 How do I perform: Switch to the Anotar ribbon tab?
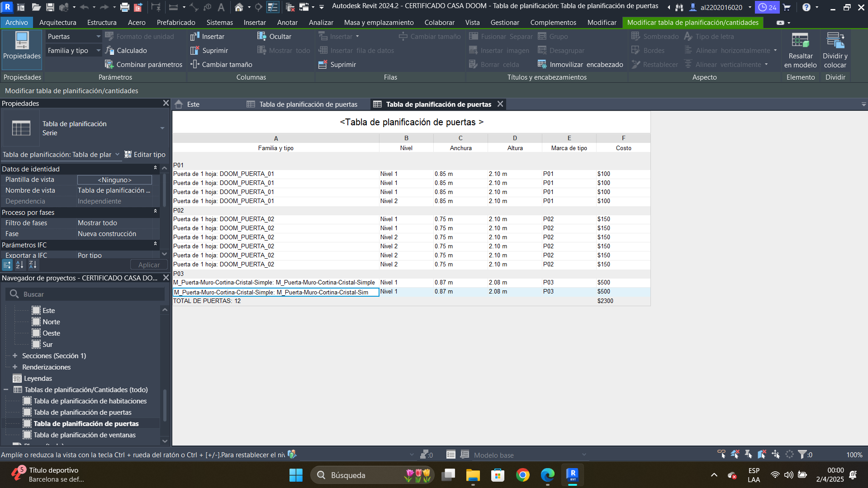pyautogui.click(x=287, y=23)
